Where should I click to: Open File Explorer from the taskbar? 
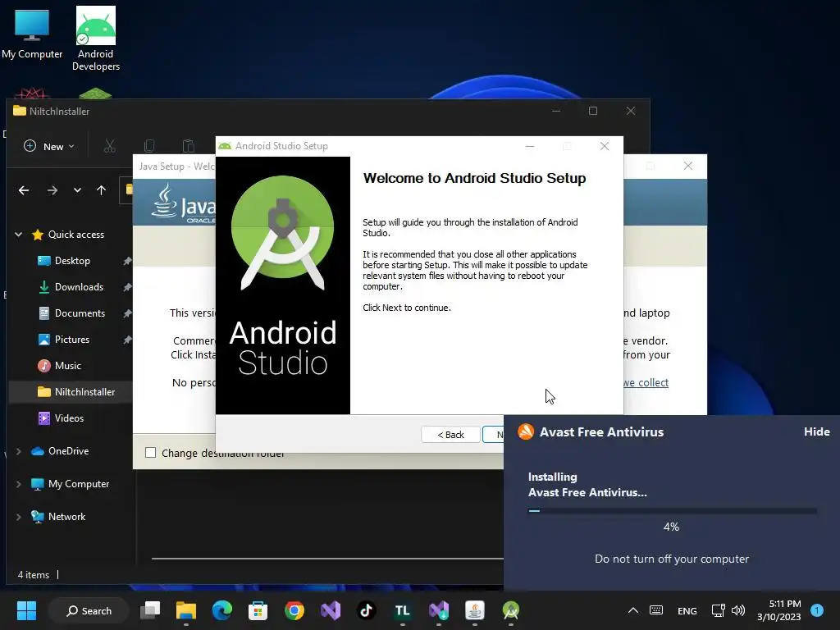click(x=186, y=610)
